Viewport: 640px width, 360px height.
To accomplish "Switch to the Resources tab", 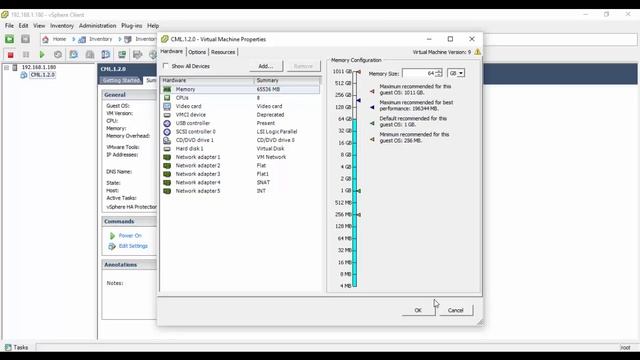I will [x=223, y=52].
